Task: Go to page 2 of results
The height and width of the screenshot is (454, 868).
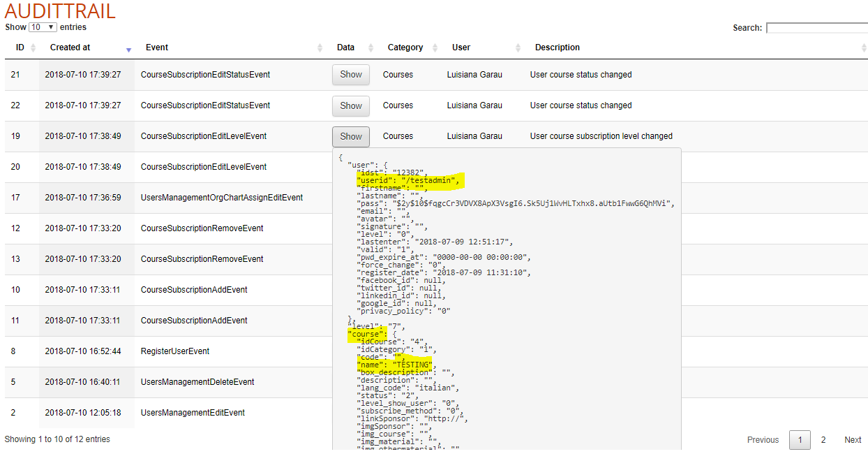Action: tap(823, 440)
